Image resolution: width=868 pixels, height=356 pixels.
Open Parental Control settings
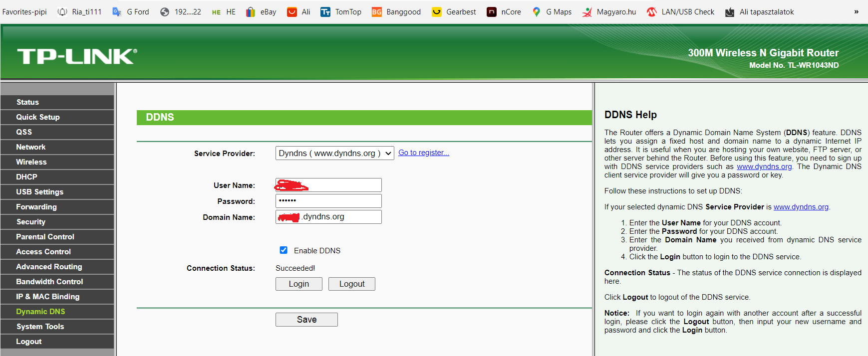[57, 237]
